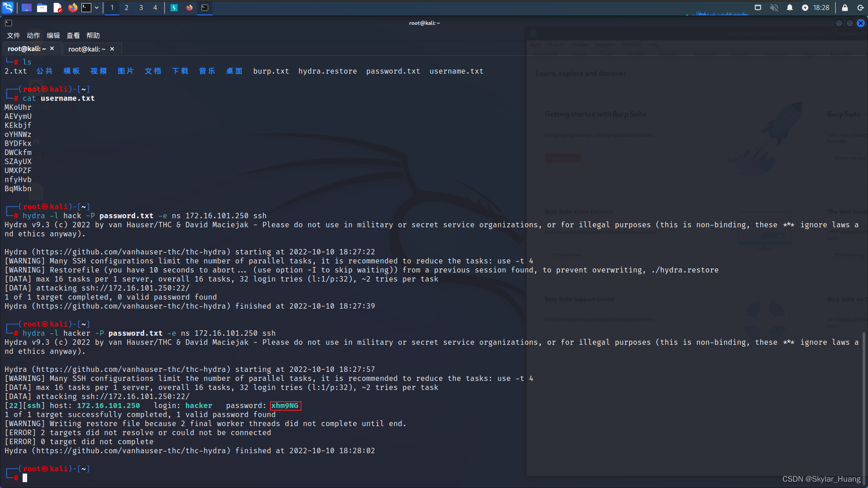Open terminal emulator launcher in panel
868x488 pixels.
point(86,8)
